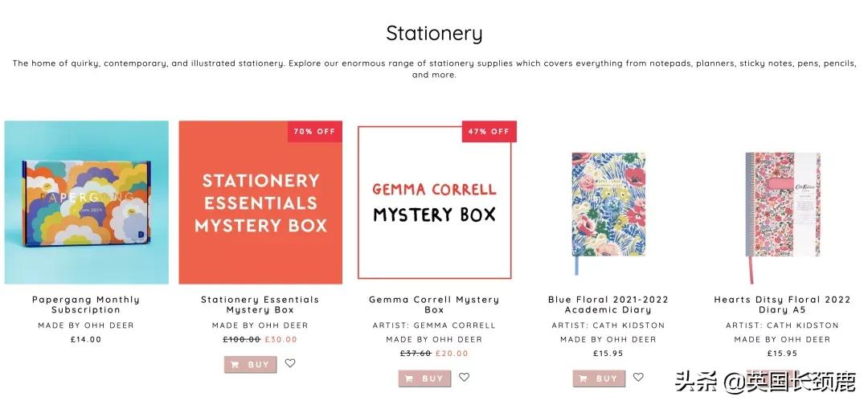This screenshot has width=868, height=405.
Task: Open the Papergang colorful box product image
Action: point(87,202)
